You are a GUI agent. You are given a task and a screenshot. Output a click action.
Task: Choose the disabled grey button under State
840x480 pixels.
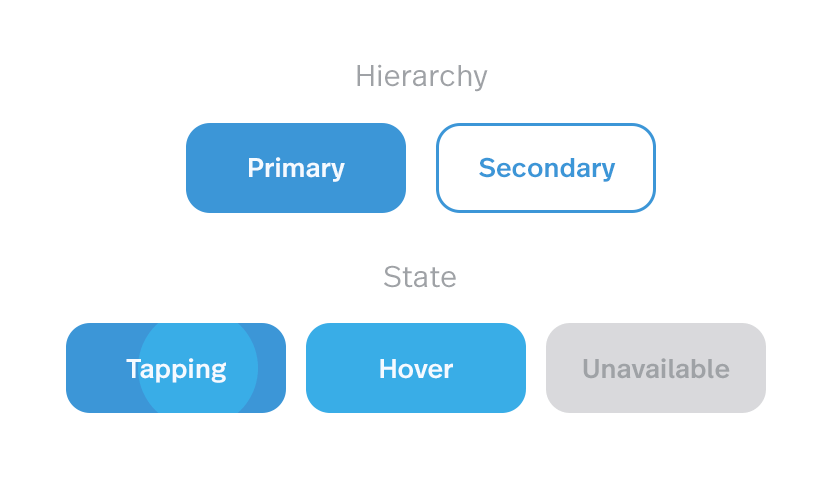coord(656,368)
